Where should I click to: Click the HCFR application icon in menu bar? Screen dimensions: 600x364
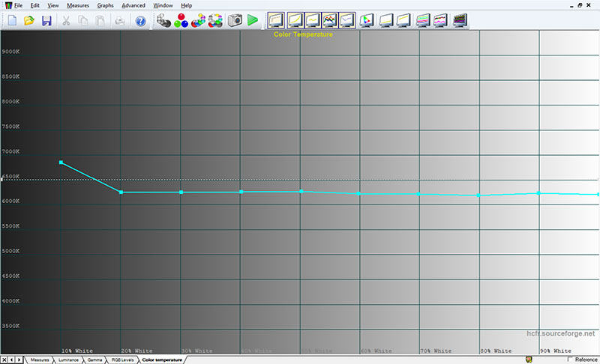click(8, 5)
